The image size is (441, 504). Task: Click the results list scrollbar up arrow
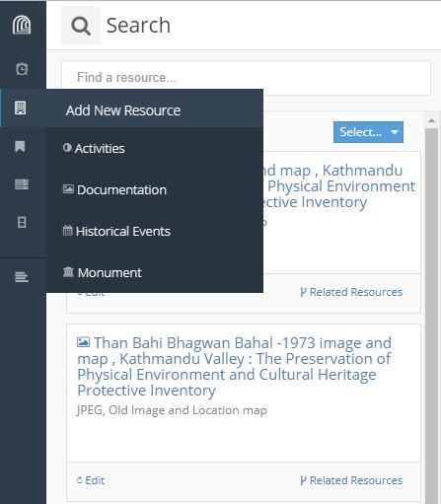(431, 120)
